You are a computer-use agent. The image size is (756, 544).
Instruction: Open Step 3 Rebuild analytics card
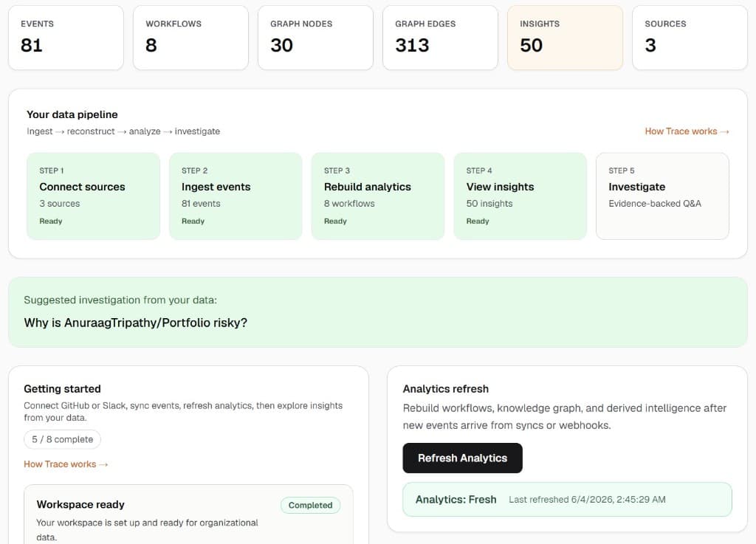click(378, 196)
